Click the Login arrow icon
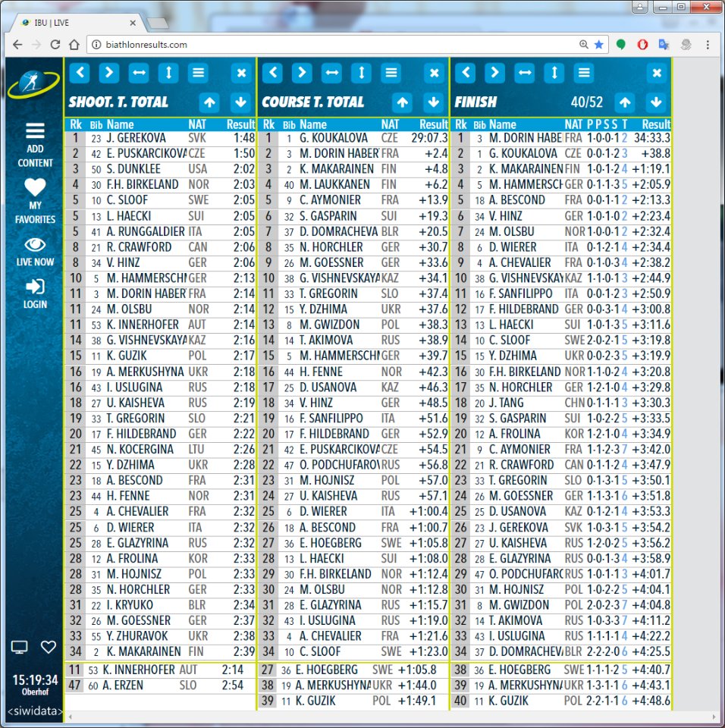This screenshot has width=725, height=728. coord(35,287)
